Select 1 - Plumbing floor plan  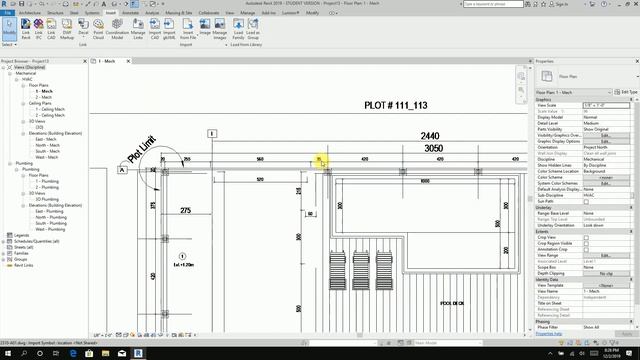tap(47, 181)
